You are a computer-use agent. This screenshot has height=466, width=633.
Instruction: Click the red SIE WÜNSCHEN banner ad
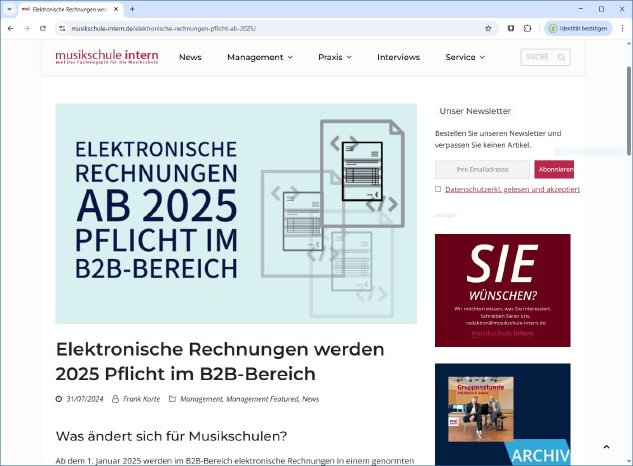click(x=502, y=290)
